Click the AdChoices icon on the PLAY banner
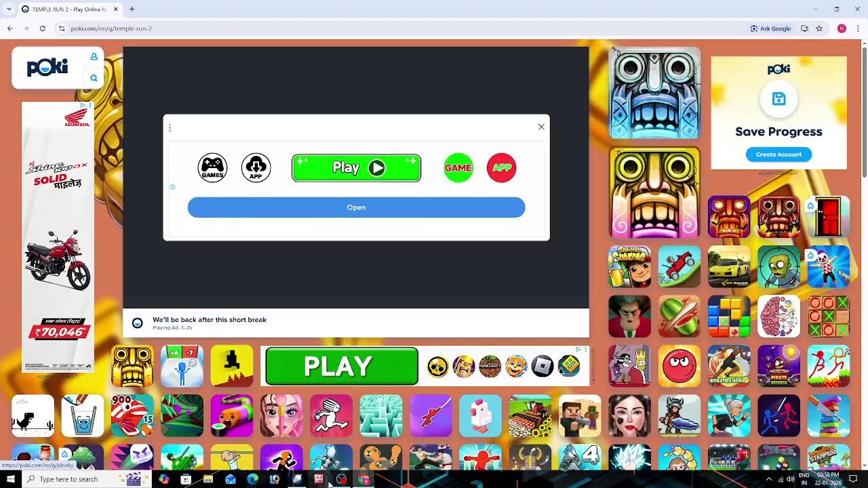The width and height of the screenshot is (868, 488). pyautogui.click(x=578, y=350)
